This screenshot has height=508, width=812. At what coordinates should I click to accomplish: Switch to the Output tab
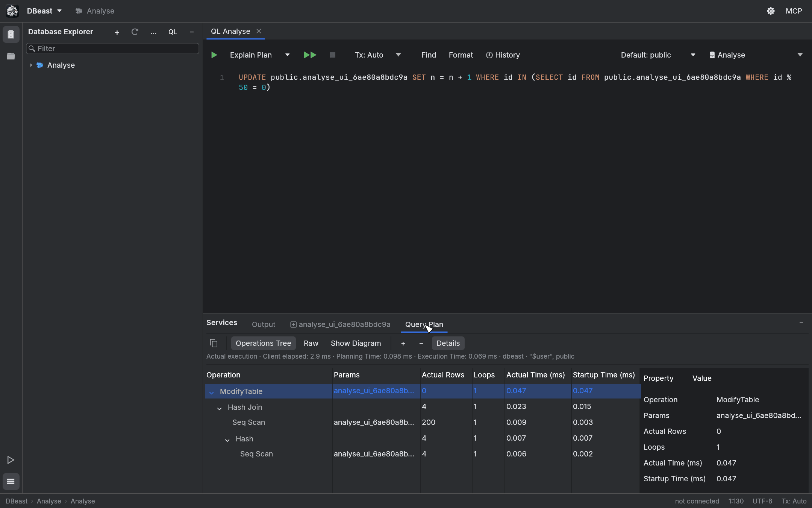(264, 324)
